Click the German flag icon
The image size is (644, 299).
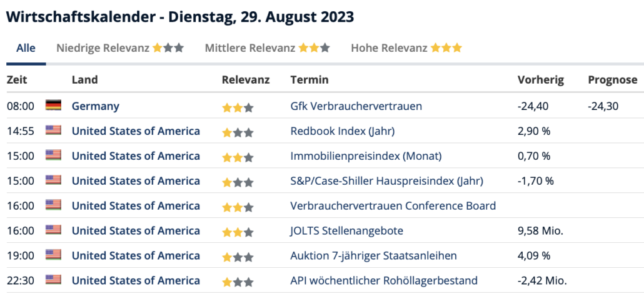53,105
